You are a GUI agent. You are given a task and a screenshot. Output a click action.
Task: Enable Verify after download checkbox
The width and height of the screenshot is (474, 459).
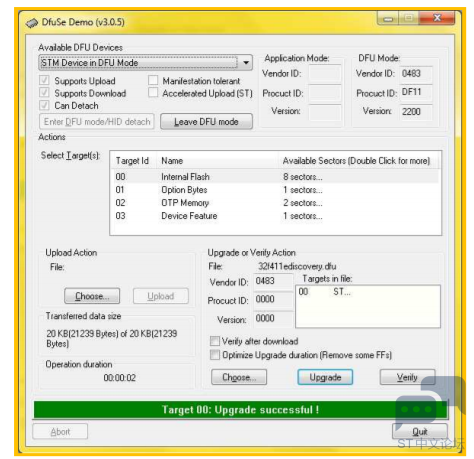point(215,341)
